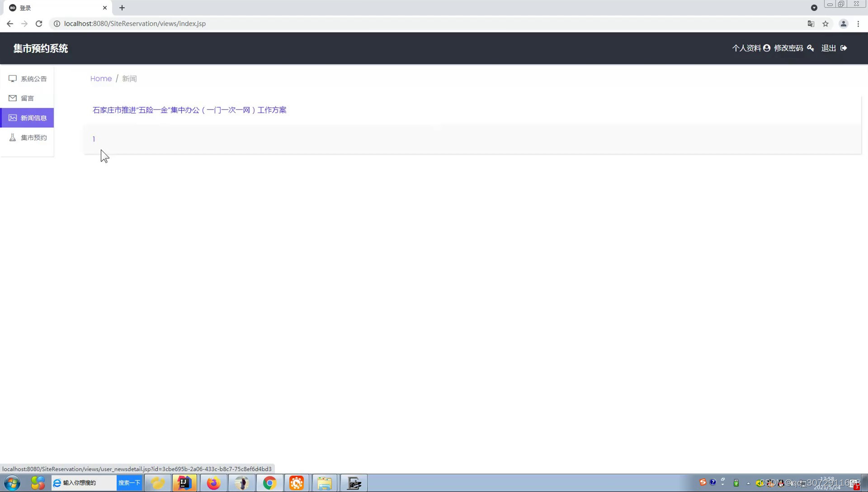Image resolution: width=868 pixels, height=492 pixels.
Task: Click the news entry number 1
Action: click(x=94, y=139)
